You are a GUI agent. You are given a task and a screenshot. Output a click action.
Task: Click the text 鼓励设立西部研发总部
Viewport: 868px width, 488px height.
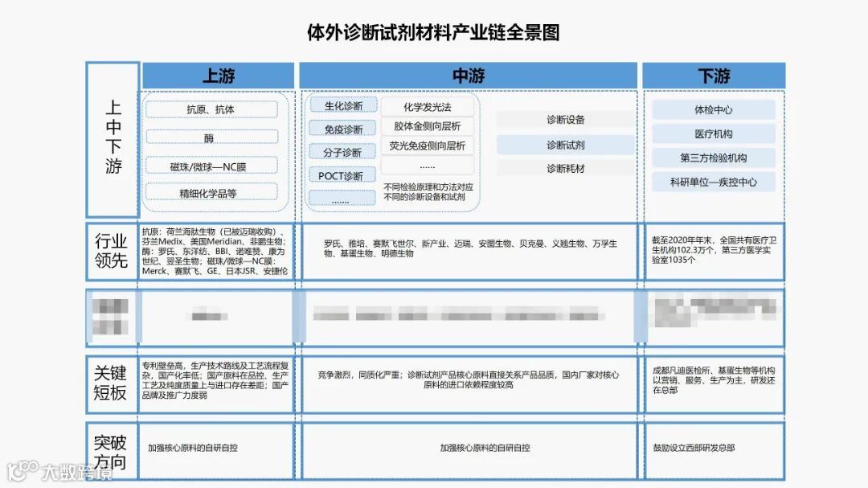(x=694, y=448)
